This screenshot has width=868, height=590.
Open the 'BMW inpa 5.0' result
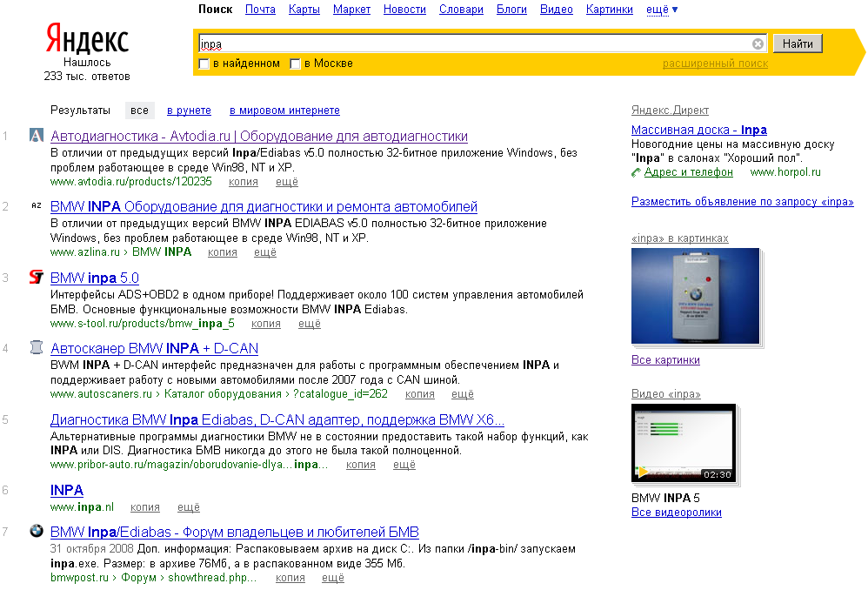(x=95, y=278)
